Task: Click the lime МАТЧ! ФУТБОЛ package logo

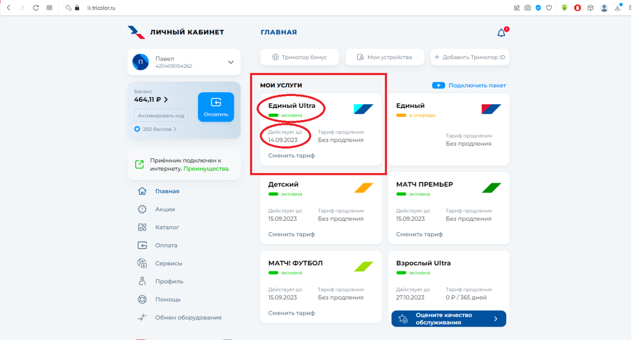Action: (363, 267)
